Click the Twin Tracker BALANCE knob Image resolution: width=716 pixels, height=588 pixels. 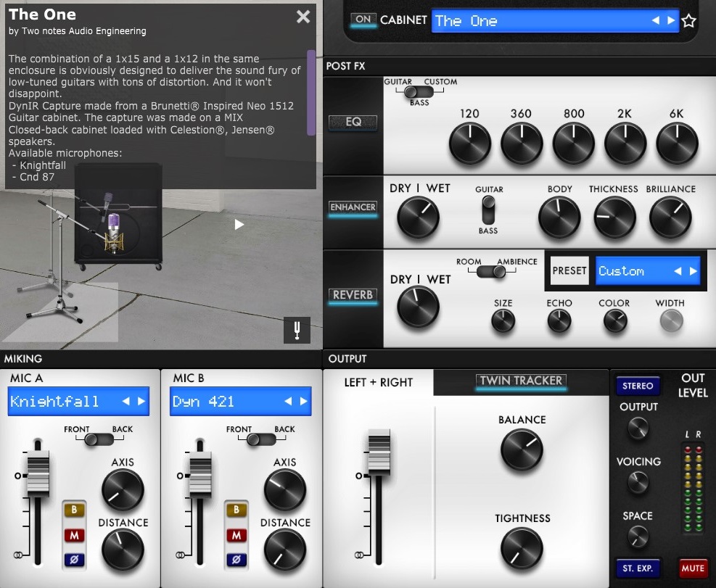522,450
